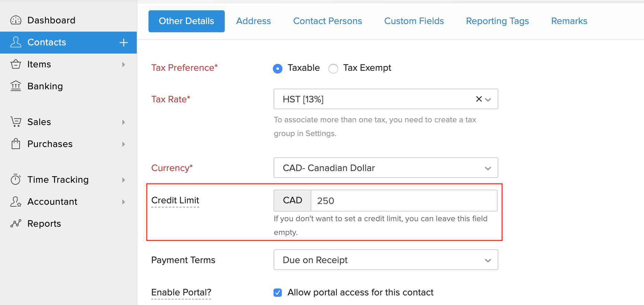Choose the Tax Exempt option

coord(333,68)
